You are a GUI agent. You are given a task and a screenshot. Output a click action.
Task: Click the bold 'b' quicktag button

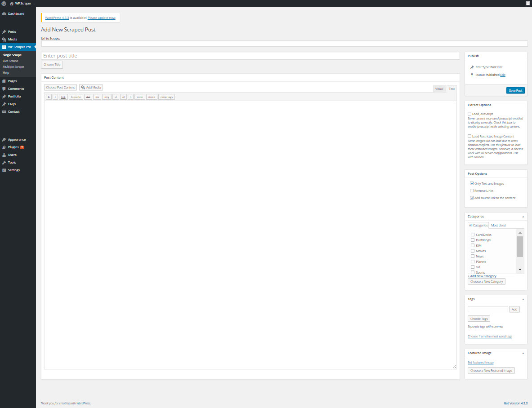pyautogui.click(x=49, y=97)
